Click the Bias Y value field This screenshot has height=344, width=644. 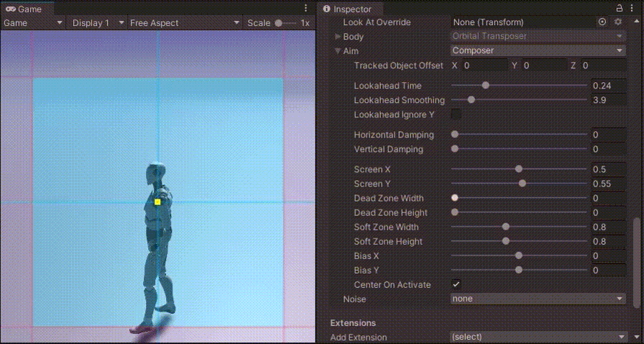[x=609, y=270]
